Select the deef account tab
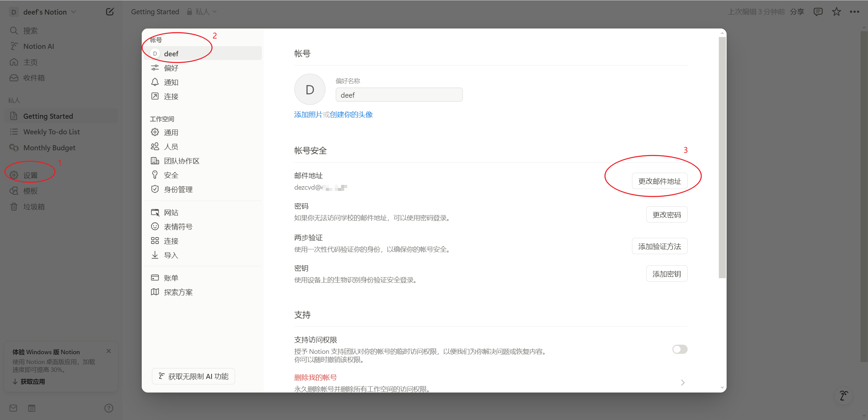The width and height of the screenshot is (868, 420). coord(203,53)
